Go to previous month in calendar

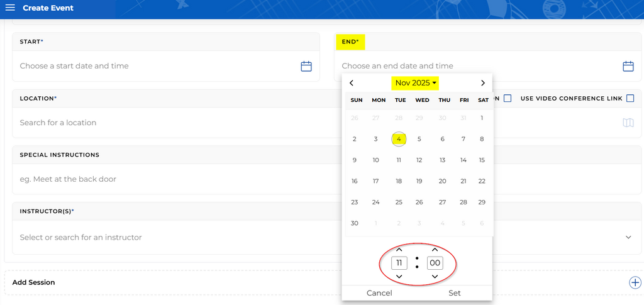click(x=352, y=83)
